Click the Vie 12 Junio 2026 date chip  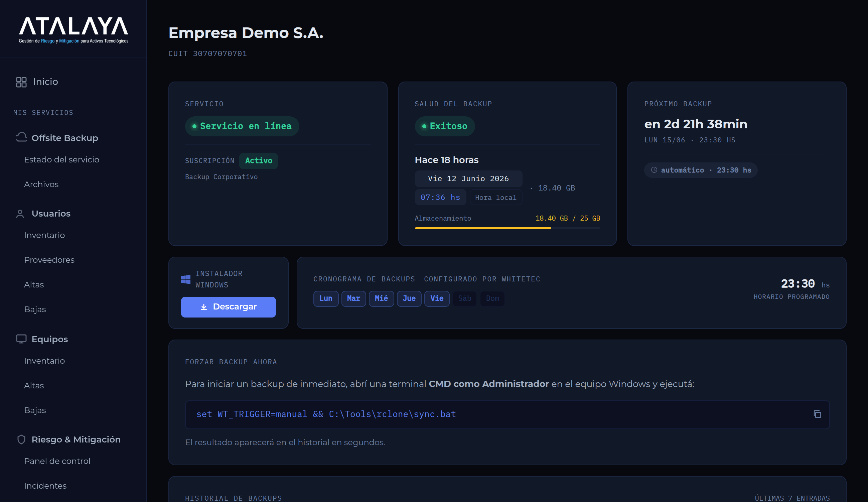tap(468, 179)
